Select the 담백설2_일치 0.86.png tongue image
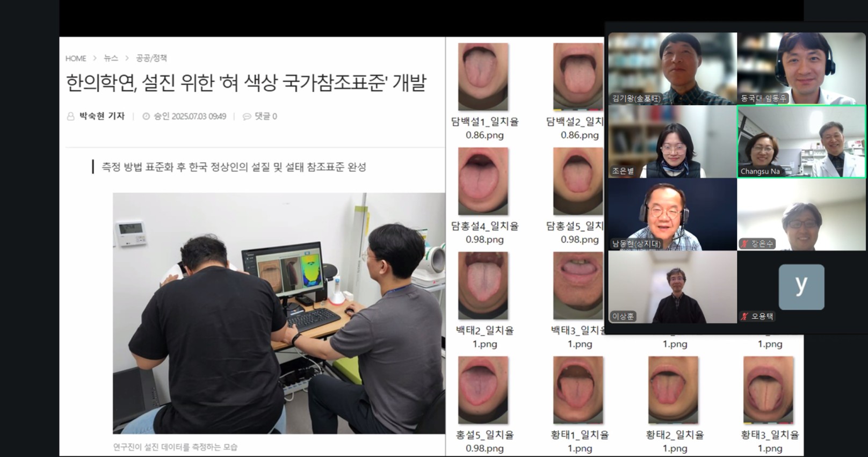 tap(578, 77)
